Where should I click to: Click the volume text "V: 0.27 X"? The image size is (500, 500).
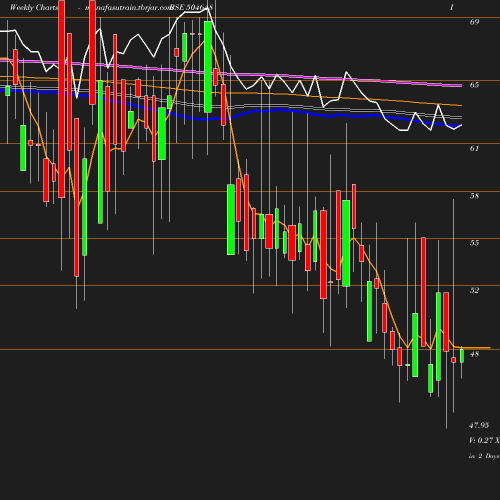pos(484,440)
